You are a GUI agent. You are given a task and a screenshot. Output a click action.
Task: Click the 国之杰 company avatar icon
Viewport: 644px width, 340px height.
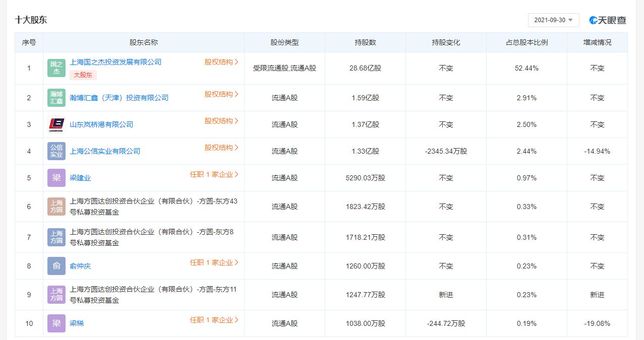(x=56, y=68)
